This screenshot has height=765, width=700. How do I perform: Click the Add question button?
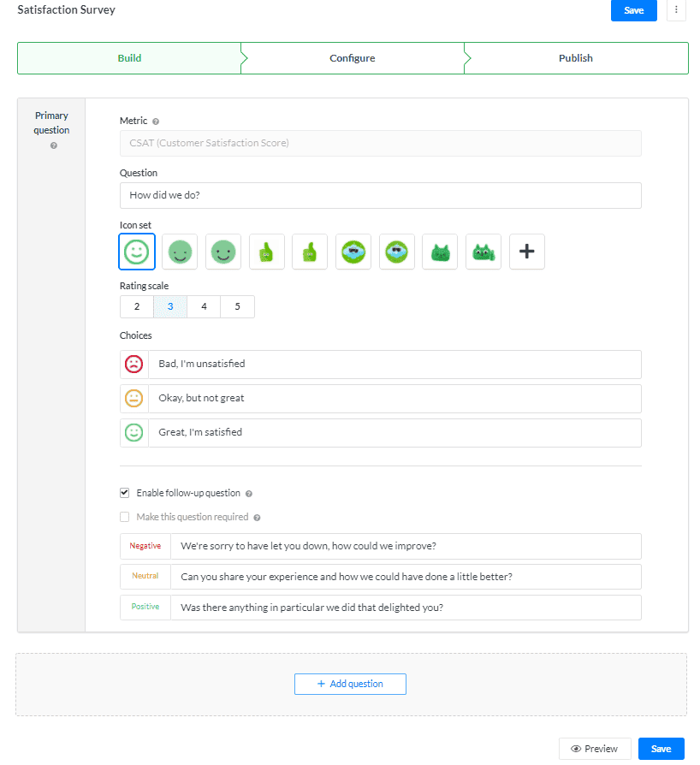(x=350, y=684)
